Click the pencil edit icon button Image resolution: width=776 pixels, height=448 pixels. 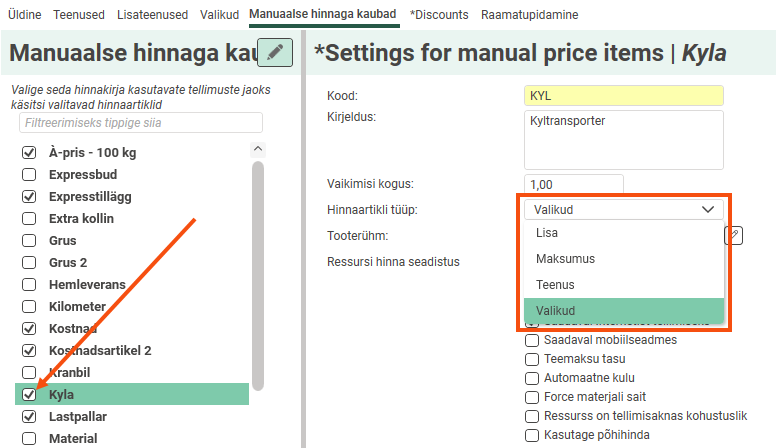275,52
